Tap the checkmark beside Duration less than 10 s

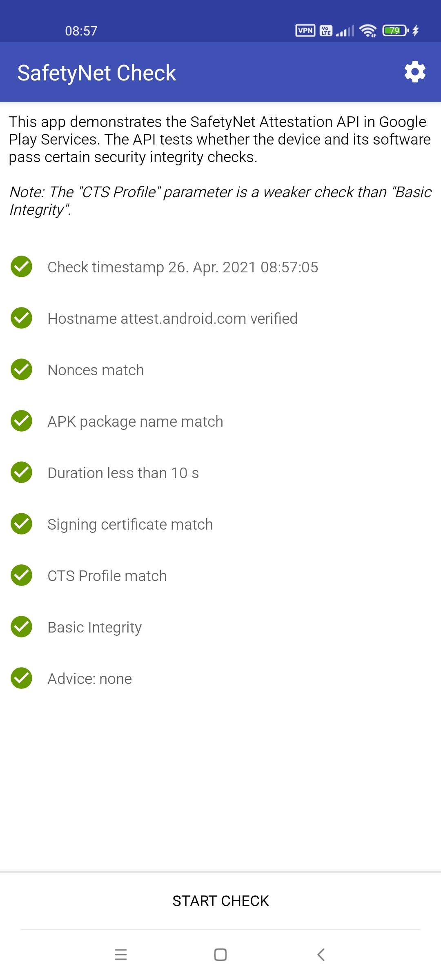[22, 472]
